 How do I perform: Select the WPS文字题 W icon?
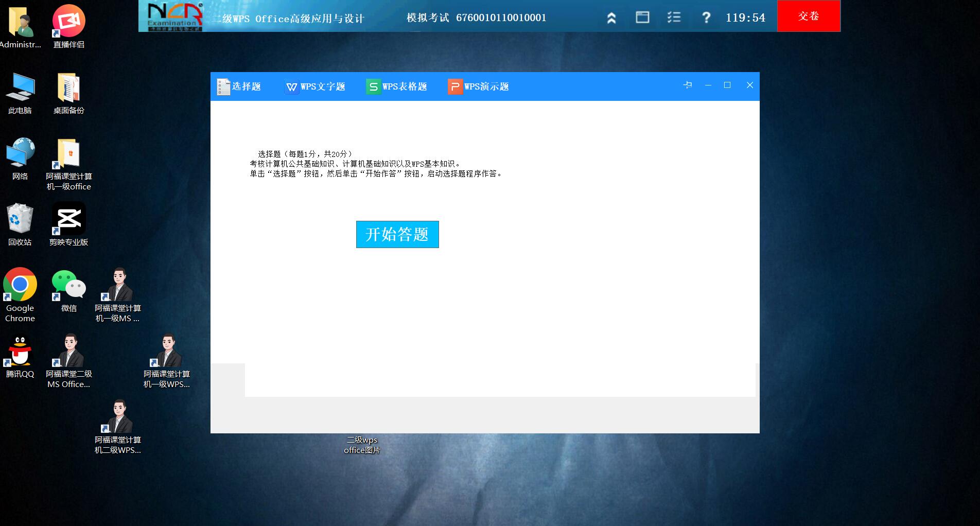pyautogui.click(x=291, y=87)
